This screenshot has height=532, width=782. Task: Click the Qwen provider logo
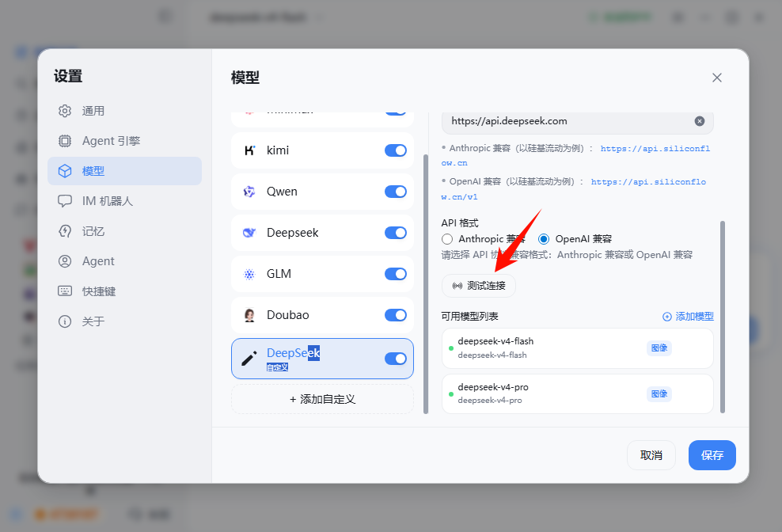249,192
